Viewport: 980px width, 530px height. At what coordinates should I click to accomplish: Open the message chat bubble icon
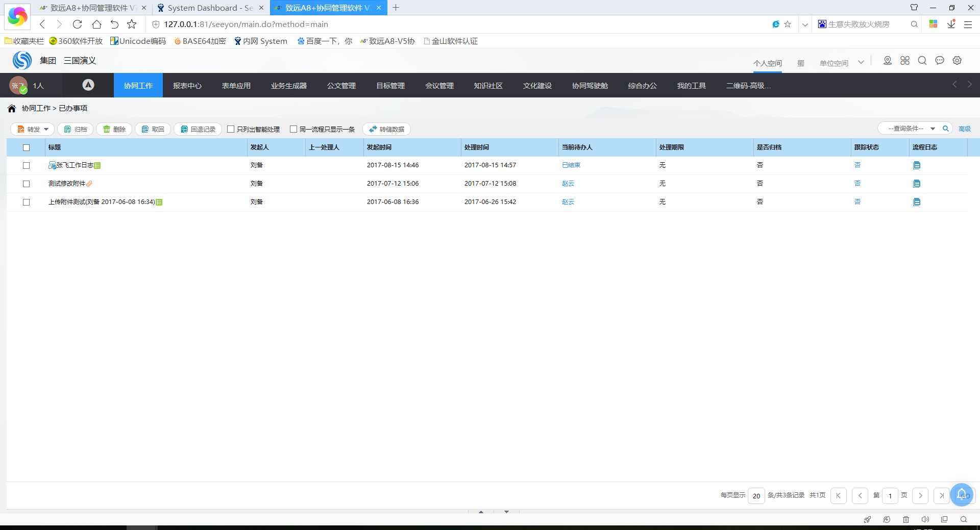point(940,61)
